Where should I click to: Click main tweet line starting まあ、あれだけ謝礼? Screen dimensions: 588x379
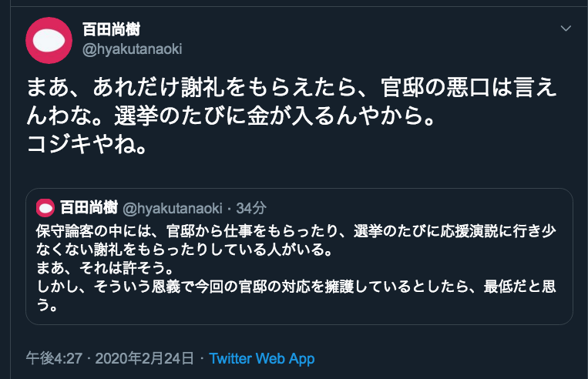point(285,88)
